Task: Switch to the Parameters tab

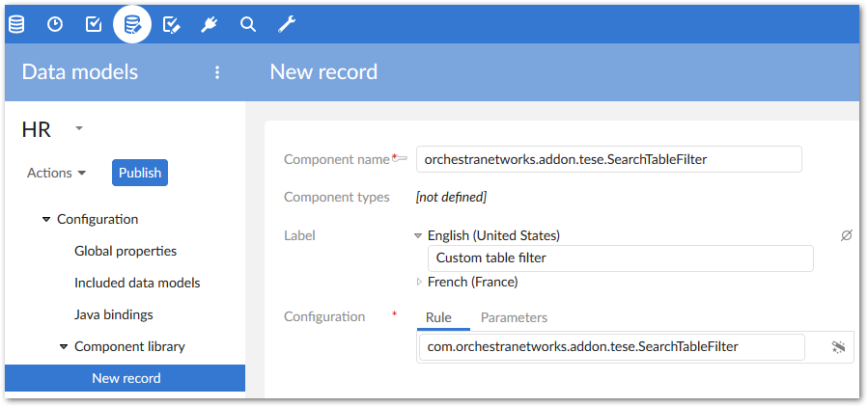Action: pos(514,317)
